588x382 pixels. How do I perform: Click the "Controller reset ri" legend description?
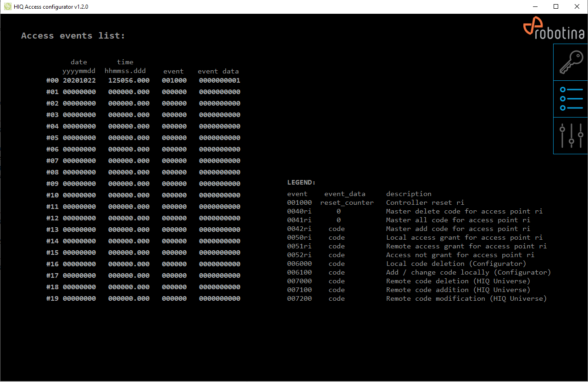425,202
